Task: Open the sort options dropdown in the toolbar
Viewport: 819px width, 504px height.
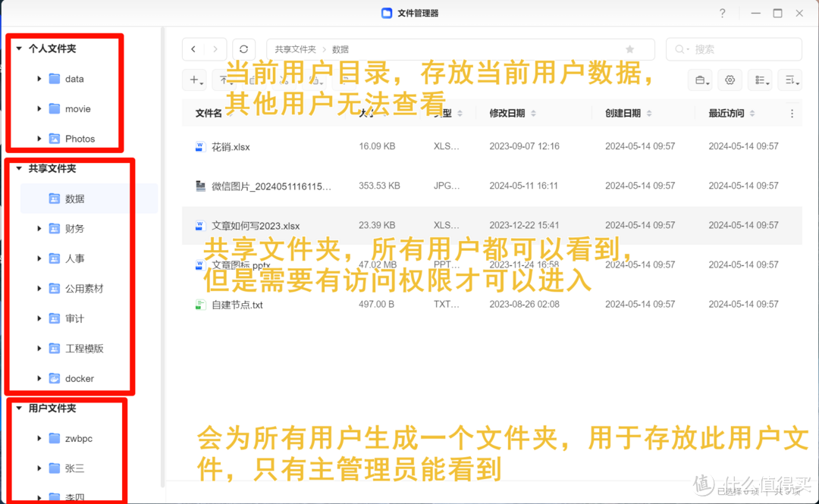Action: click(790, 80)
